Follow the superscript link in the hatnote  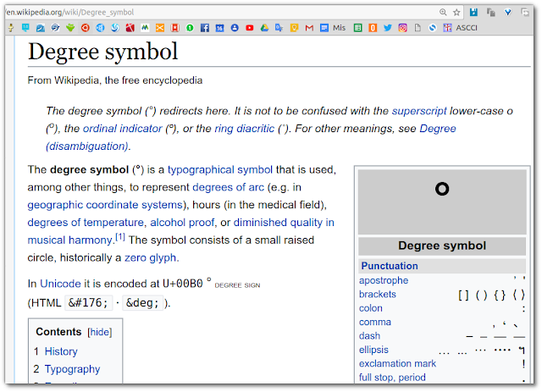tap(419, 111)
